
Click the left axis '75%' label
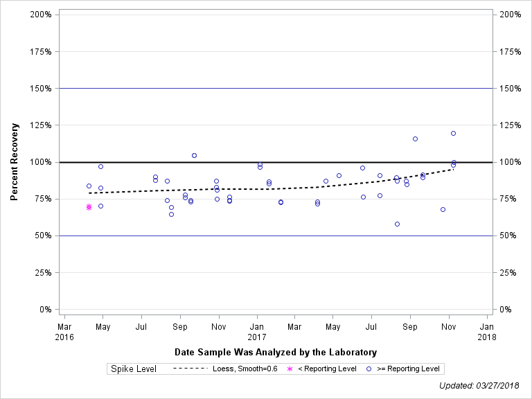click(43, 199)
